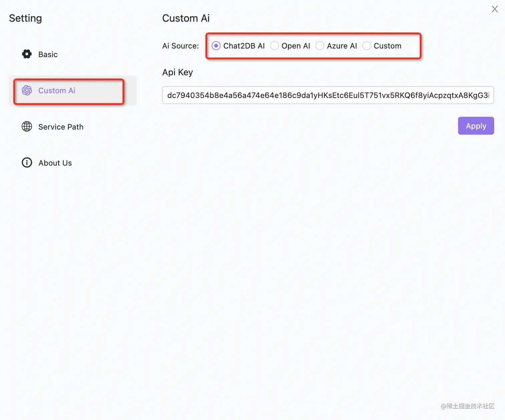Viewport: 505px width, 420px height.
Task: Click the Ai Source: label
Action: click(x=180, y=46)
